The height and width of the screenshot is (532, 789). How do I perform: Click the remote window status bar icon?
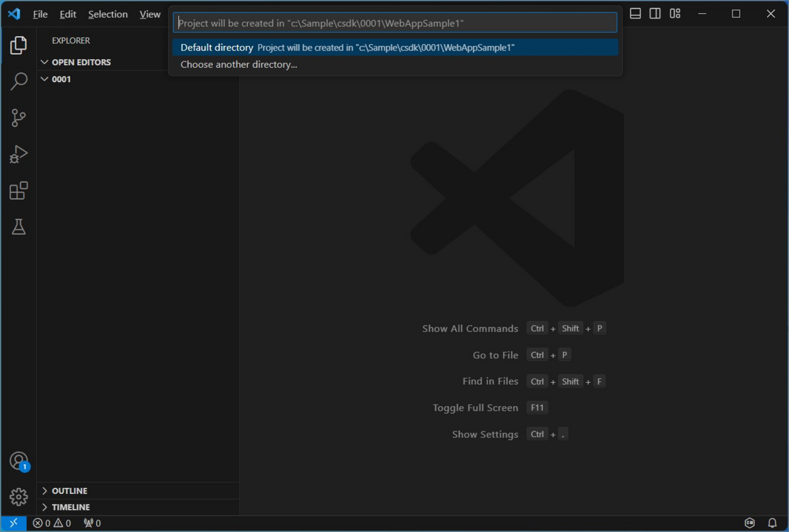(x=13, y=523)
